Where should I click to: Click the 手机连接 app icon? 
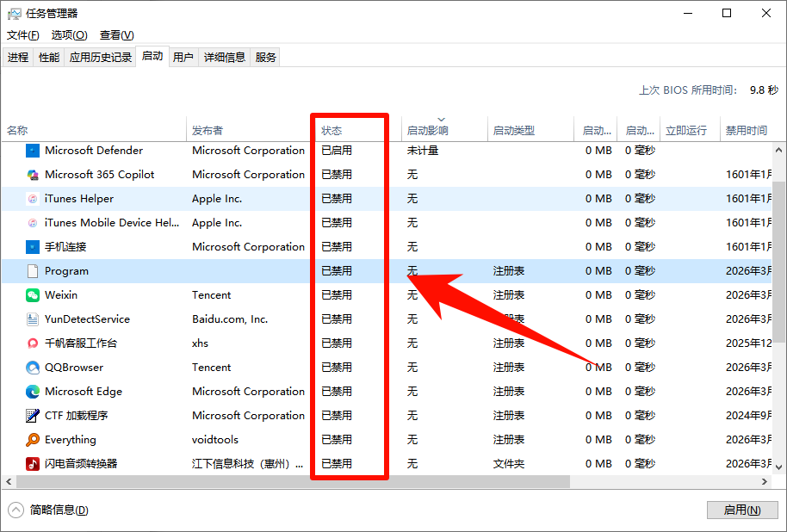33,247
